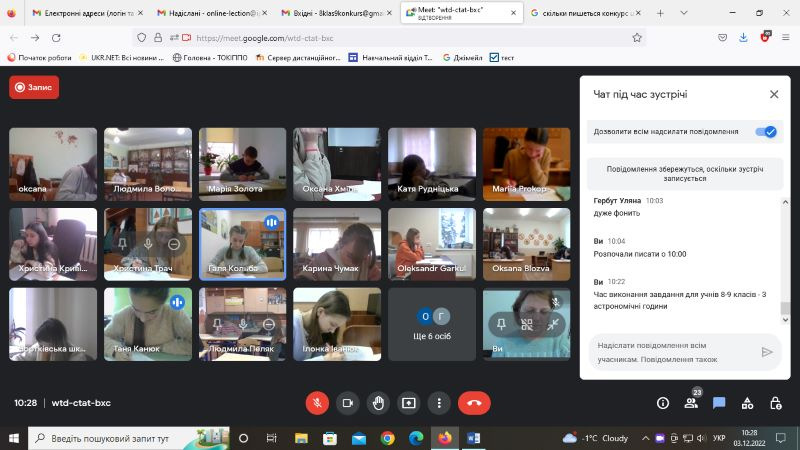Open the UKR.NET bookmark
The height and width of the screenshot is (450, 800).
pos(121,58)
